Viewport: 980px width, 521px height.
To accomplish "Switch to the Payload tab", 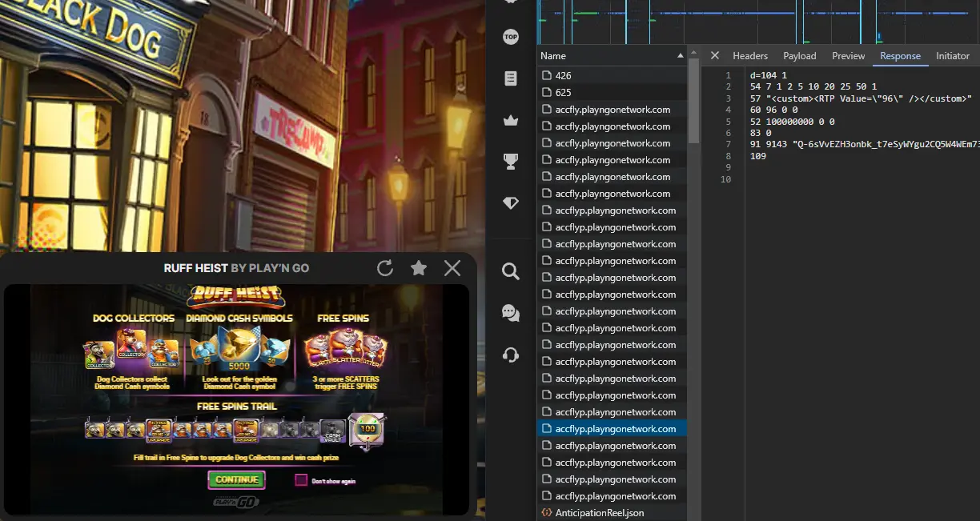I will tap(800, 56).
